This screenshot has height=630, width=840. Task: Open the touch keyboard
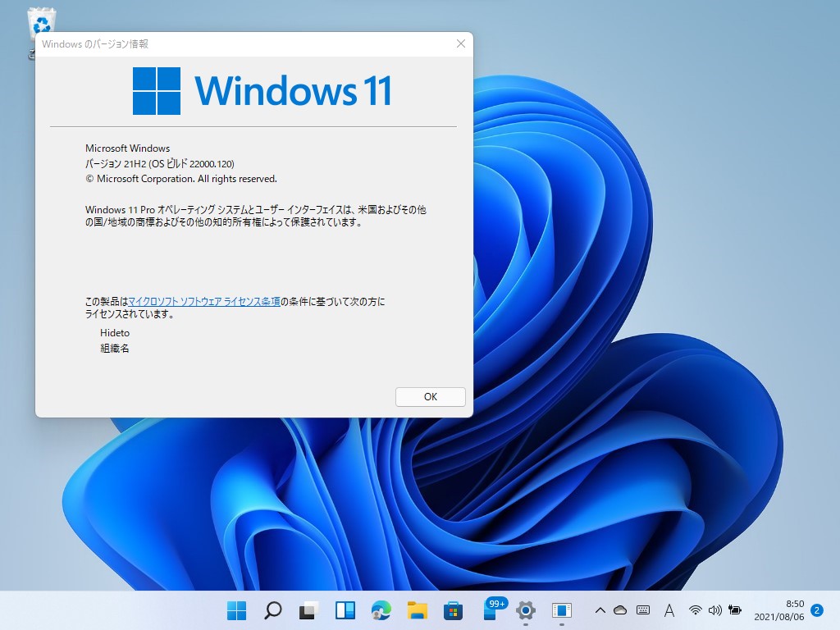(644, 610)
